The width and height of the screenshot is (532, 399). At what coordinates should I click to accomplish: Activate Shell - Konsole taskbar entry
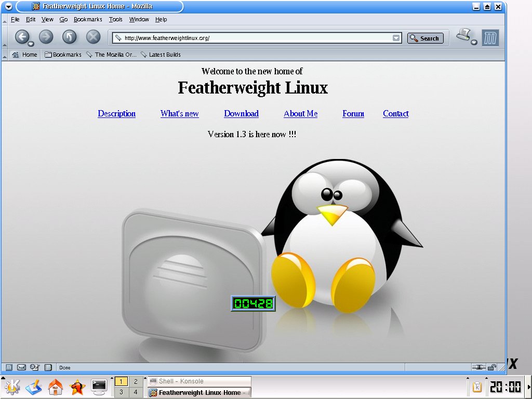[x=199, y=381]
